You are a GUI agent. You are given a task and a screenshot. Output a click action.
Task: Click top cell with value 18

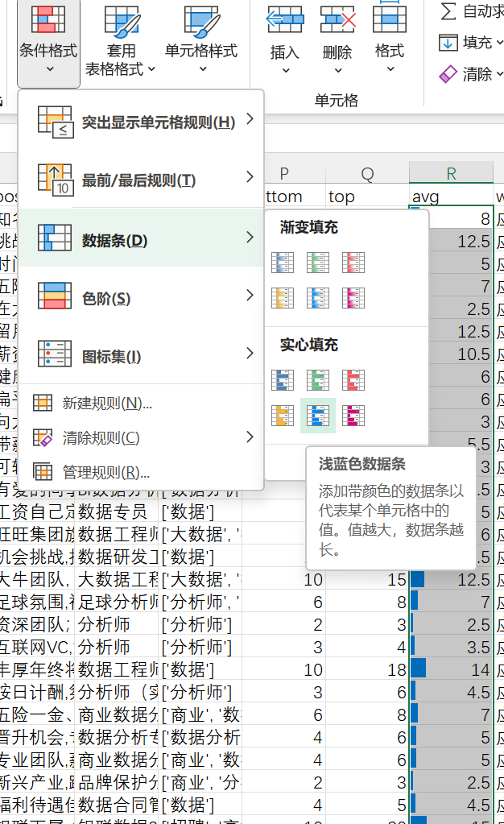pos(367,669)
